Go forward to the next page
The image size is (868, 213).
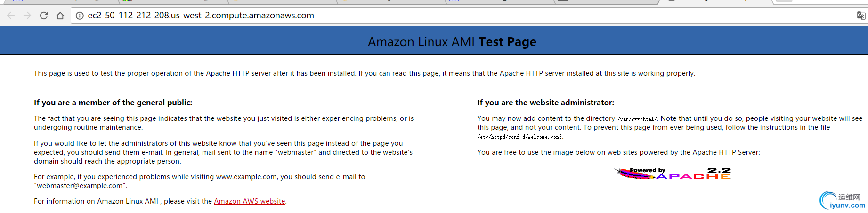[x=27, y=16]
